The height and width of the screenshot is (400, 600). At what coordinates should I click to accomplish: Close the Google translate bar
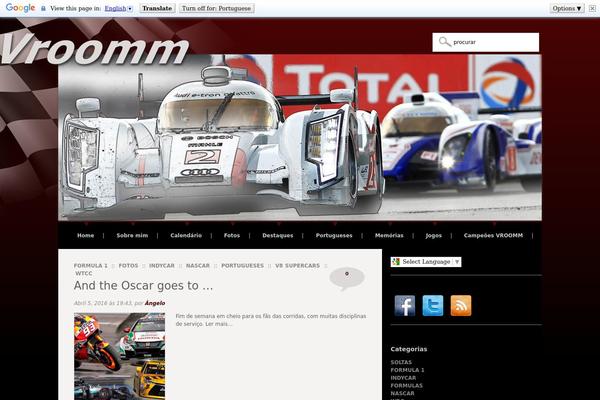592,8
